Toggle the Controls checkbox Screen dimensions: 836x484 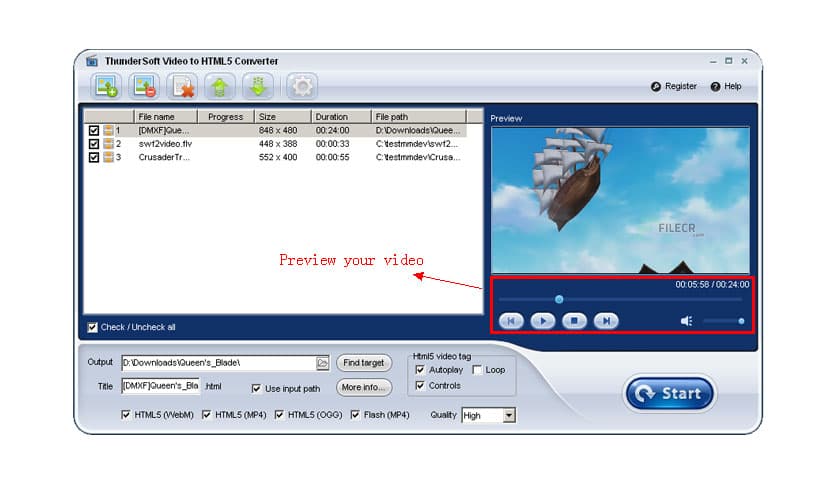pos(420,385)
